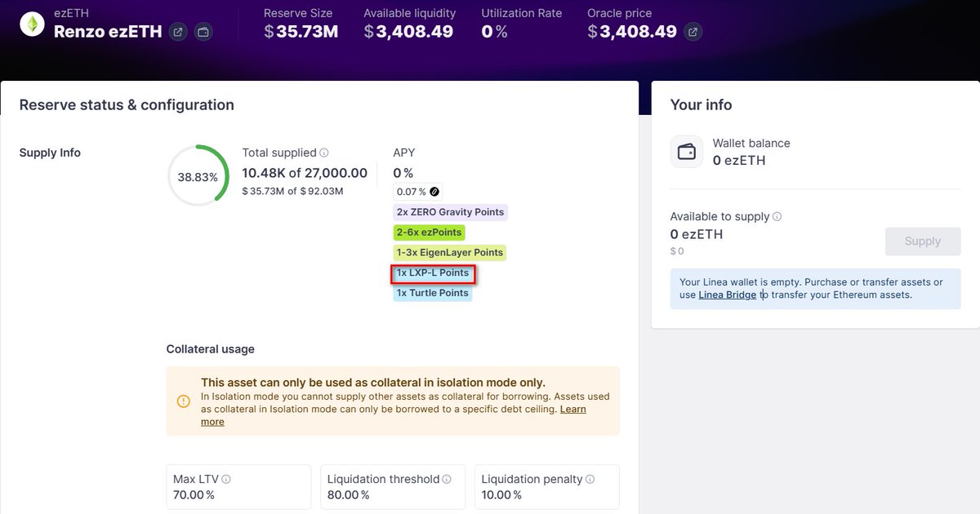
Task: Click '$35.73M of $92.03M' text
Action: click(292, 191)
